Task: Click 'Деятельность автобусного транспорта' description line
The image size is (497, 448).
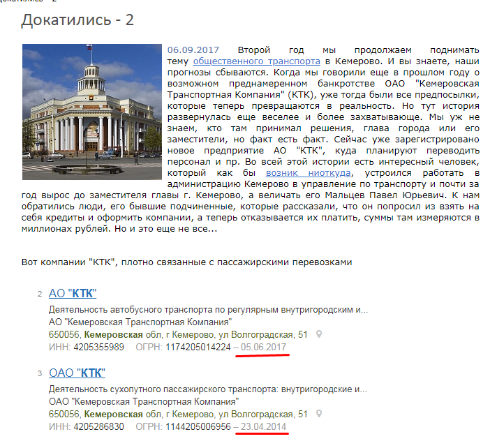Action: [x=208, y=310]
